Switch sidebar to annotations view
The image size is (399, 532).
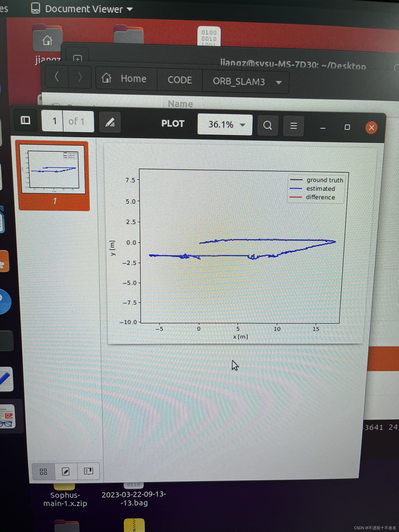tap(66, 472)
